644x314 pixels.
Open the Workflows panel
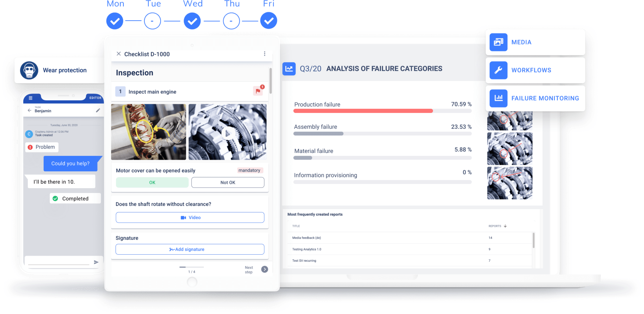(x=536, y=70)
